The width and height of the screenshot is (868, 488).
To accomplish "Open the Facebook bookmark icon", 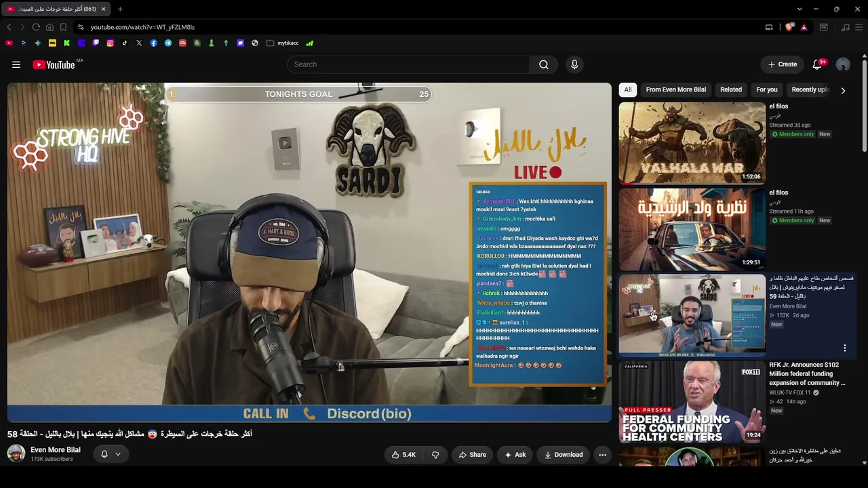I will click(153, 43).
